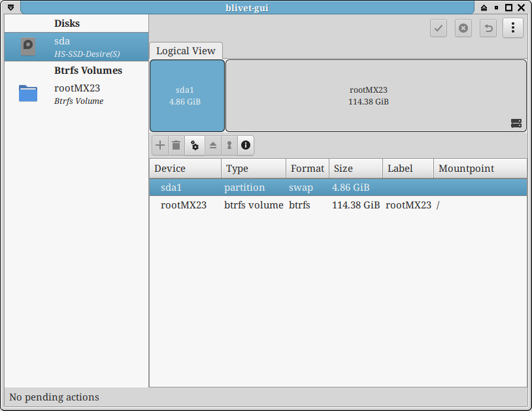Click the 4.86 GiB size cell in table

(351, 188)
